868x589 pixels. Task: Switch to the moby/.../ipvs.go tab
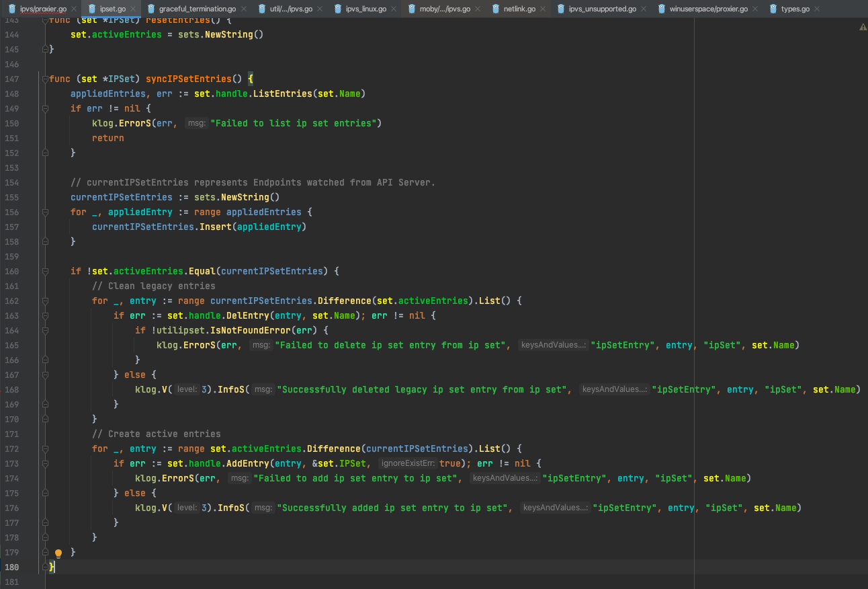coord(445,9)
